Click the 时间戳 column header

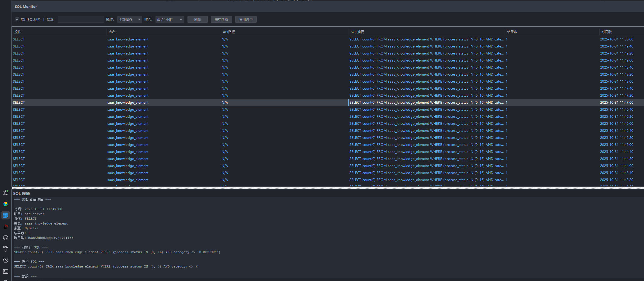coord(606,32)
